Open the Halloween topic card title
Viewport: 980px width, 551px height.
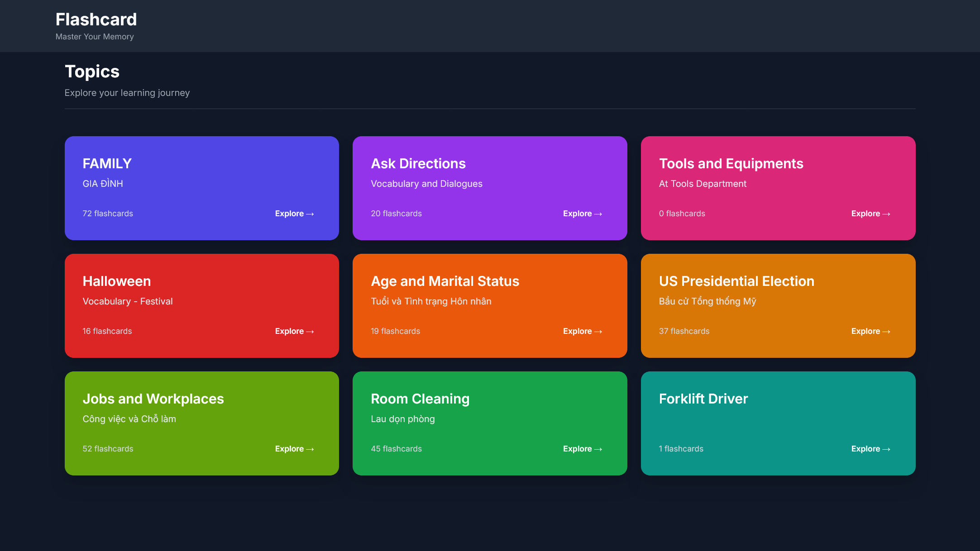[116, 281]
